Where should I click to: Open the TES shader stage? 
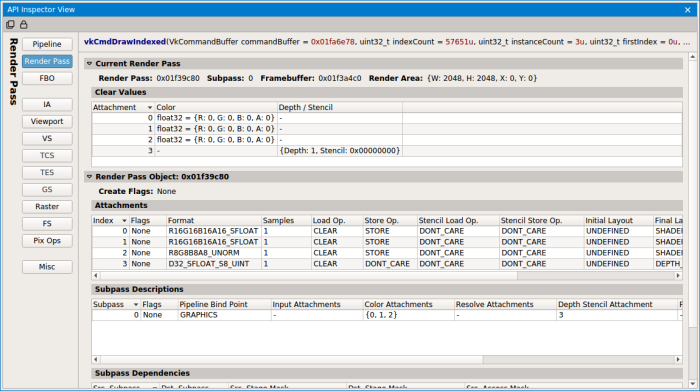tap(47, 172)
